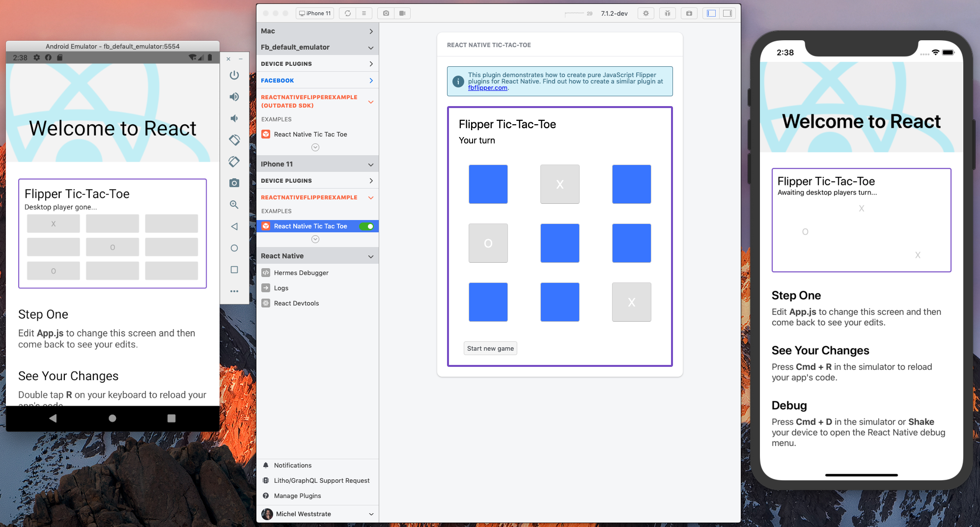Image resolution: width=980 pixels, height=527 pixels.
Task: Open the fbflipper.com link
Action: pos(487,88)
